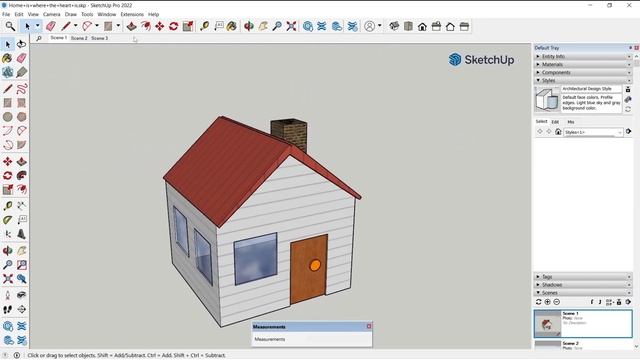Screen dimensions: 640x360
Task: Open Select tool dropdown arrow in top toolbar
Action: pos(38,26)
